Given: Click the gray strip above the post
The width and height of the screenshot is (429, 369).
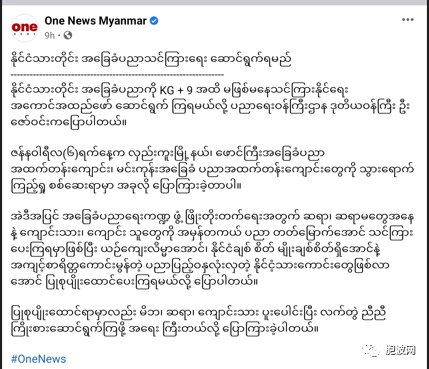Looking at the screenshot, I should [214, 2].
